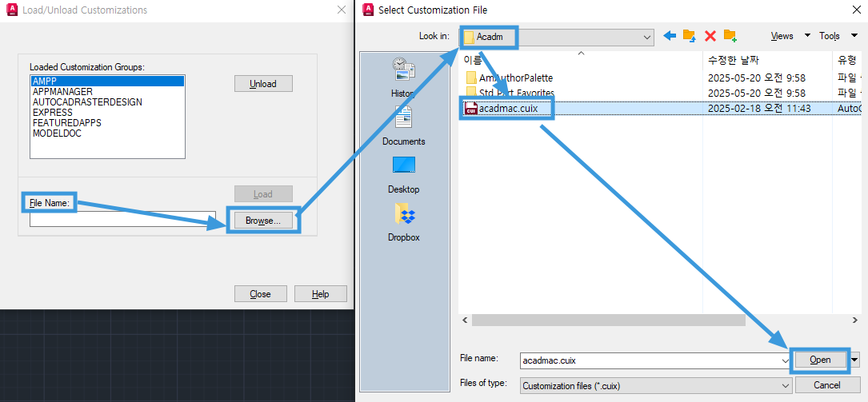Delete selected file with red X icon
Viewport: 868px width, 402px height.
pos(710,36)
